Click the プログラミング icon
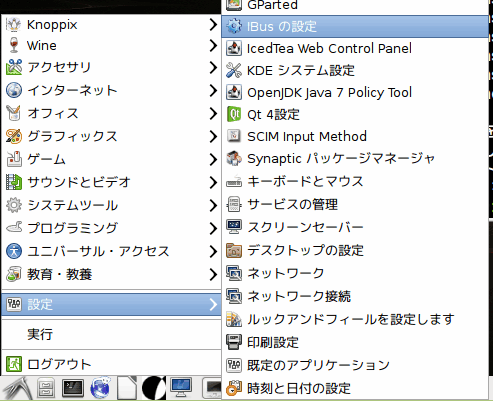The height and width of the screenshot is (401, 493). (x=14, y=228)
